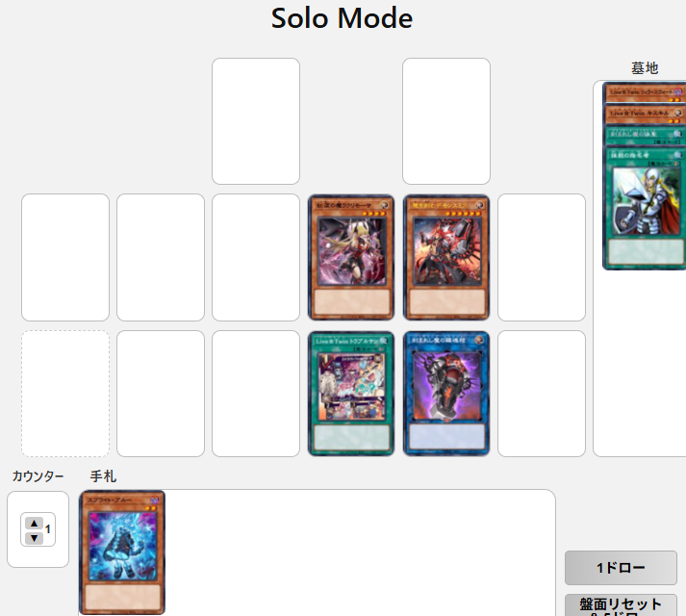Pick the knight-art spell card in graveyard
Image resolution: width=686 pixels, height=616 pixels.
pos(644,208)
